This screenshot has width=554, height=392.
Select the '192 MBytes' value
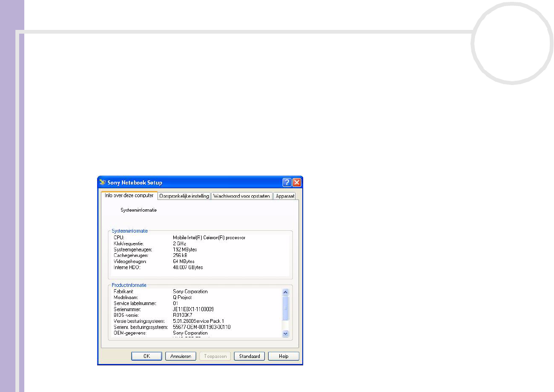coord(185,249)
